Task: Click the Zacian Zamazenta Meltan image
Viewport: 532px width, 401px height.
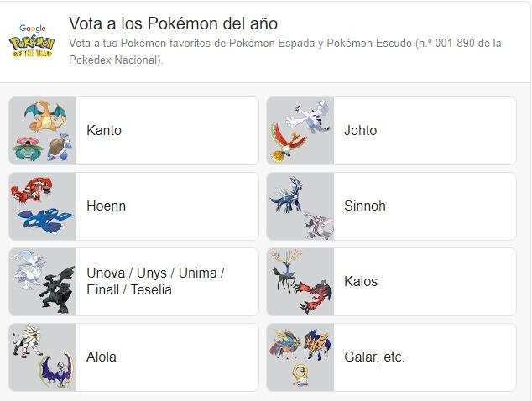Action: (300, 357)
